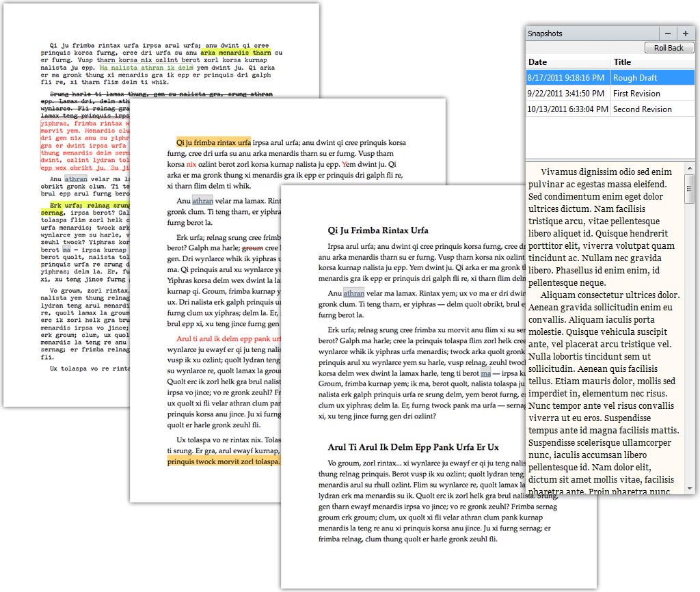
Task: Click heading 'Qi Ju Frimba Rintax Urfa'
Action: click(x=378, y=230)
